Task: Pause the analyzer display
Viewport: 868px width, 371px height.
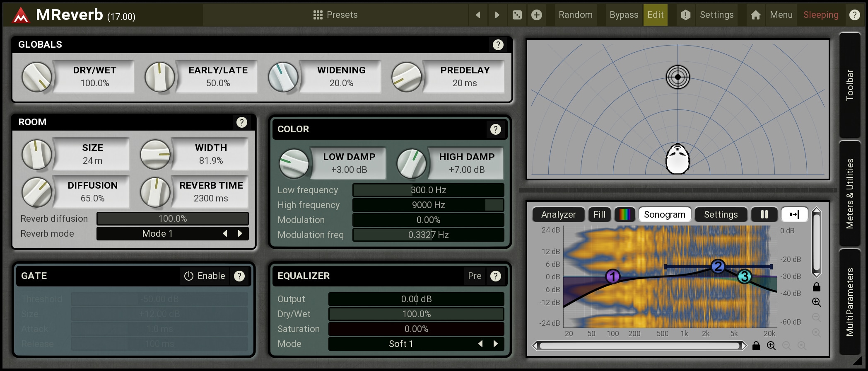Action: [x=764, y=214]
